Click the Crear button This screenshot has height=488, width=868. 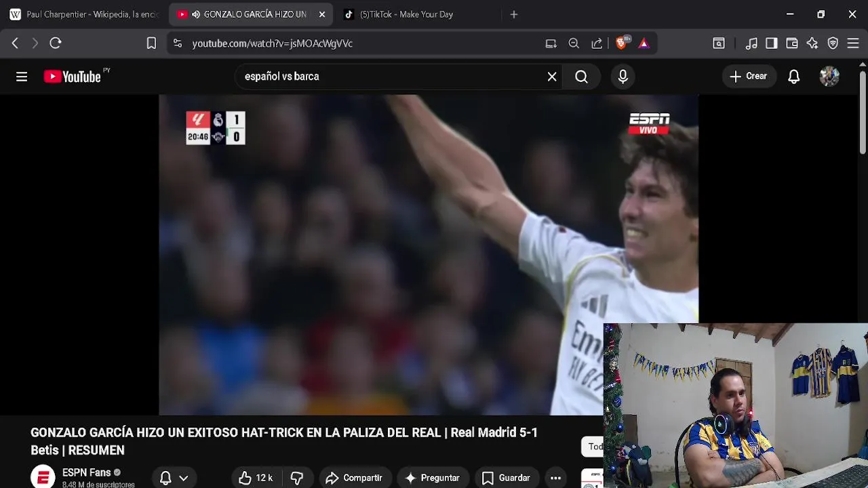(x=748, y=77)
